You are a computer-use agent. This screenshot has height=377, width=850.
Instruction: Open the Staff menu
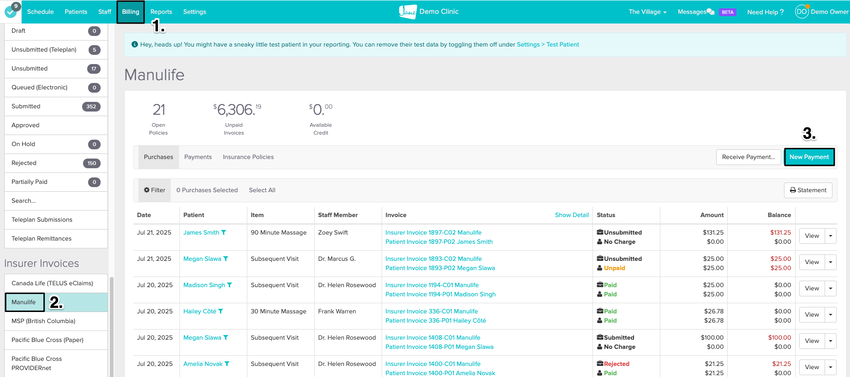click(105, 11)
